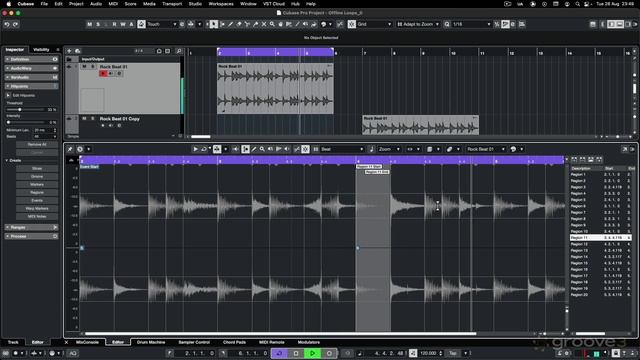Image resolution: width=640 pixels, height=360 pixels.
Task: Select the Split scissors tool
Action: [x=247, y=24]
